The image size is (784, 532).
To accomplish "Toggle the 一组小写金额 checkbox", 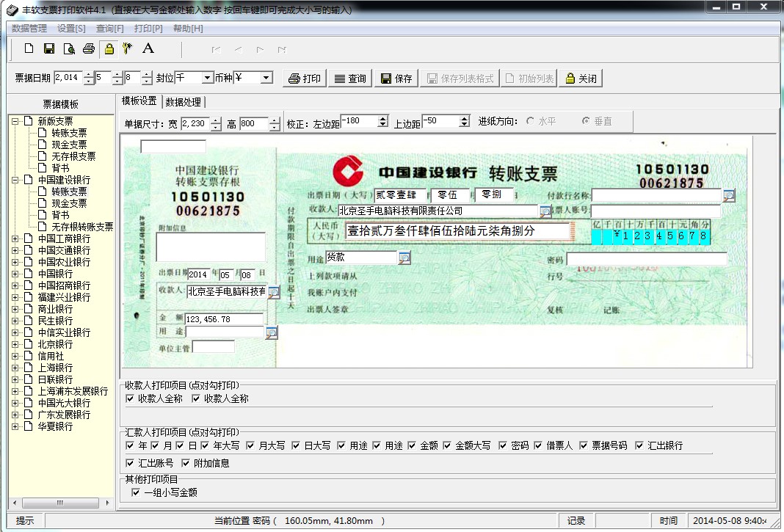I will click(136, 492).
